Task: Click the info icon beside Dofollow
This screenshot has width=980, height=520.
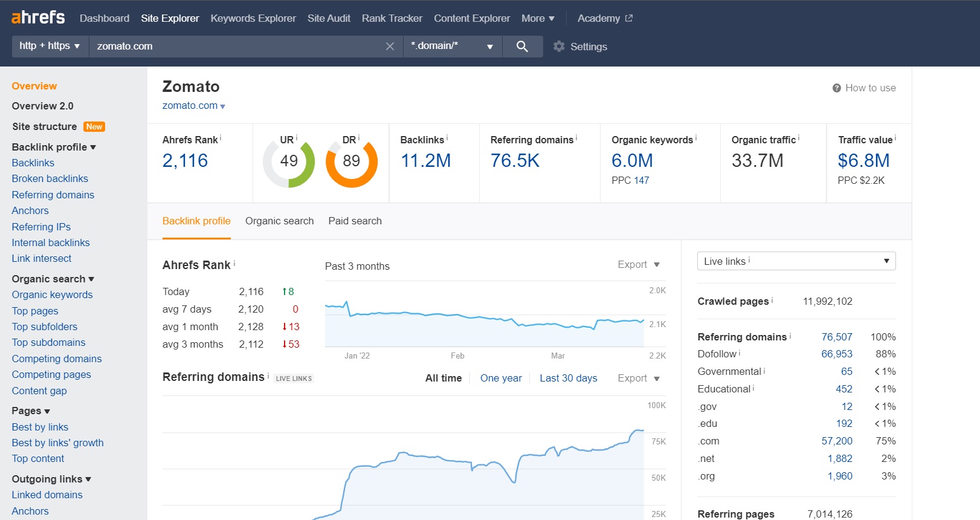Action: pos(740,353)
